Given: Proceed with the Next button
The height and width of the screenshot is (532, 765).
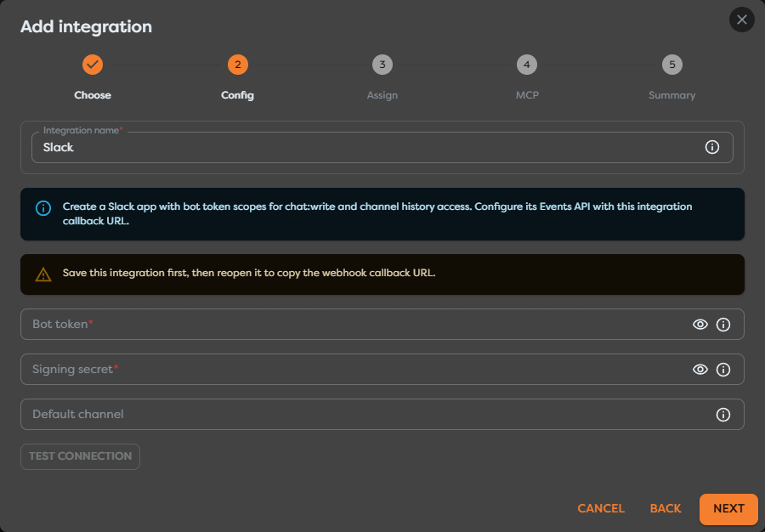Looking at the screenshot, I should pyautogui.click(x=728, y=509).
